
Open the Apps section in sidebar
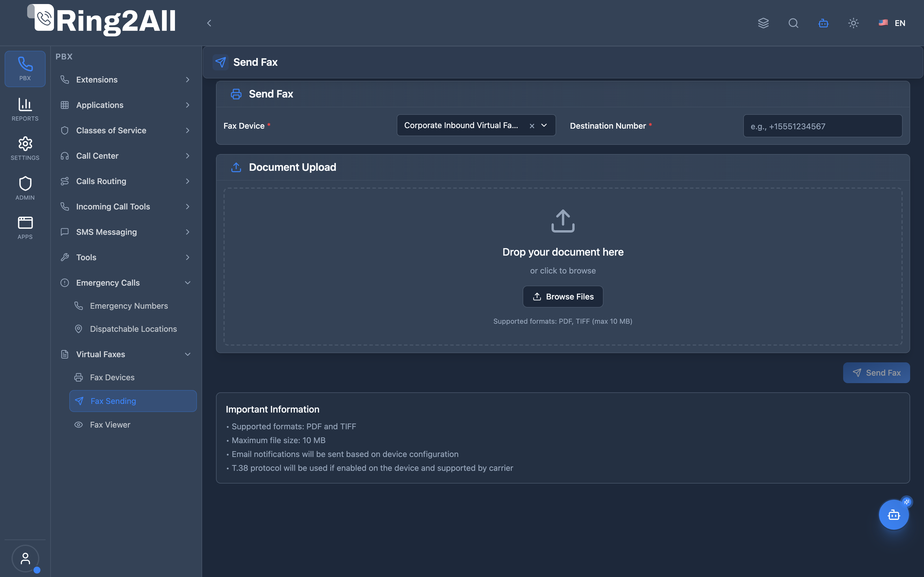(25, 228)
